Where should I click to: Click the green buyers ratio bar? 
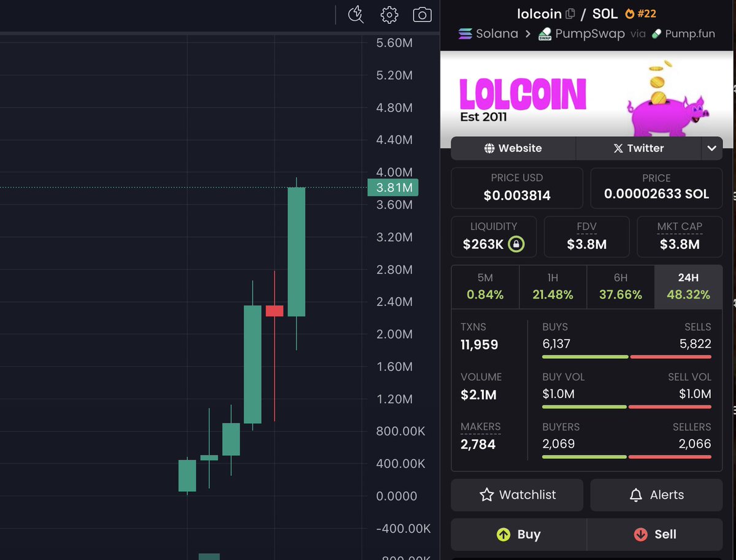tap(585, 456)
